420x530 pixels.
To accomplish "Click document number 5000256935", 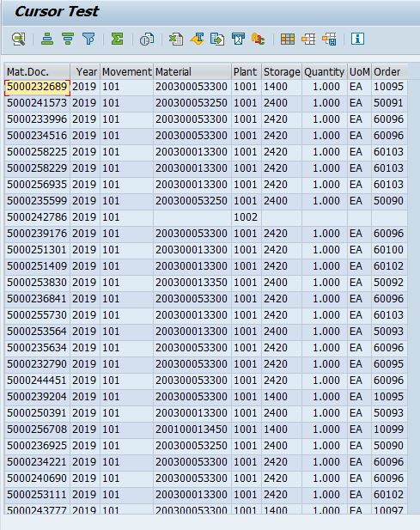I will 37,185.
